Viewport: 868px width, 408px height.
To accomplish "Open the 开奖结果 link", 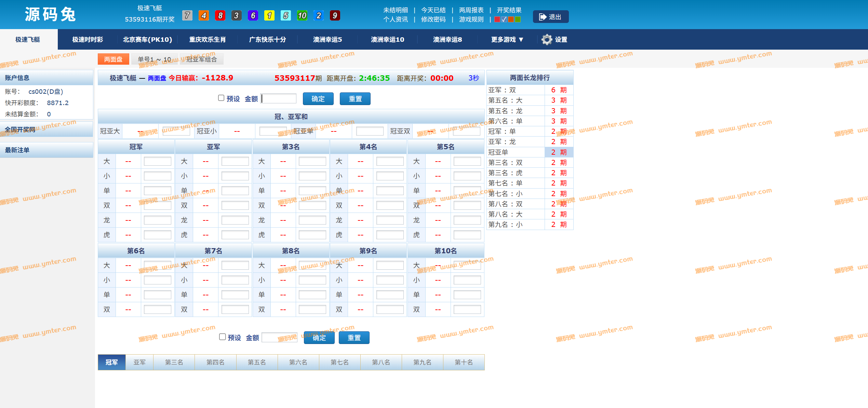I will pos(509,10).
